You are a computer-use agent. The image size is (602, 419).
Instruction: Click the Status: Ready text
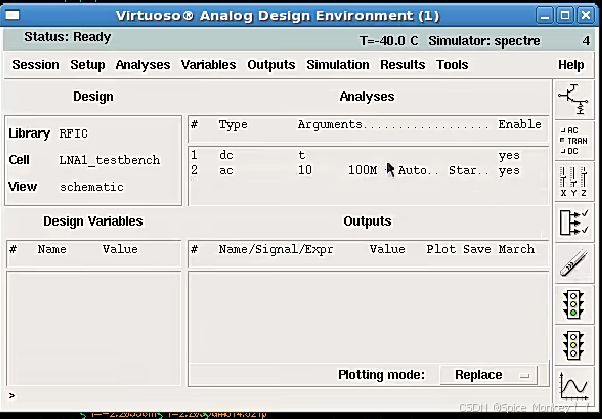[x=68, y=37]
